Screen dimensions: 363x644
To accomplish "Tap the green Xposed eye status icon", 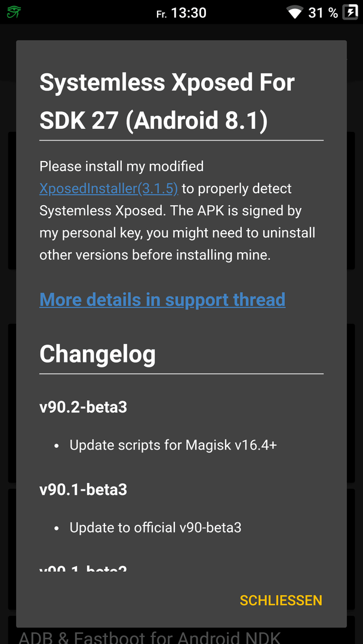I will pos(14,13).
